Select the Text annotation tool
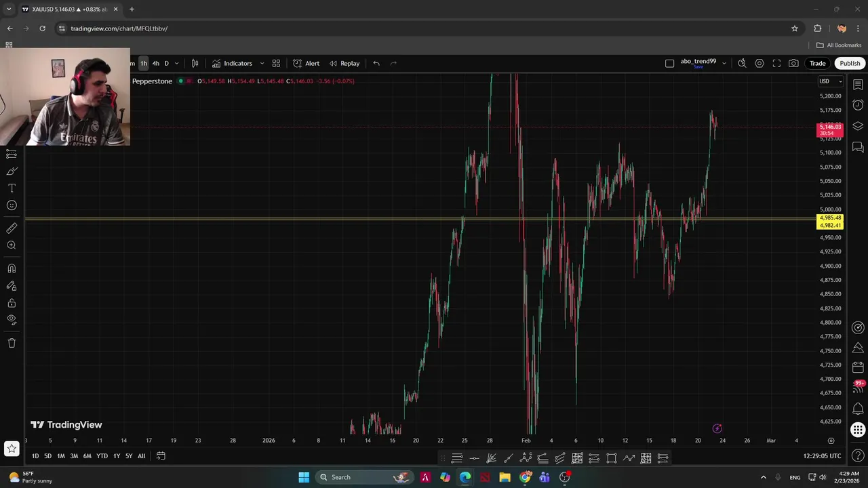Viewport: 868px width, 488px height. coord(12,188)
